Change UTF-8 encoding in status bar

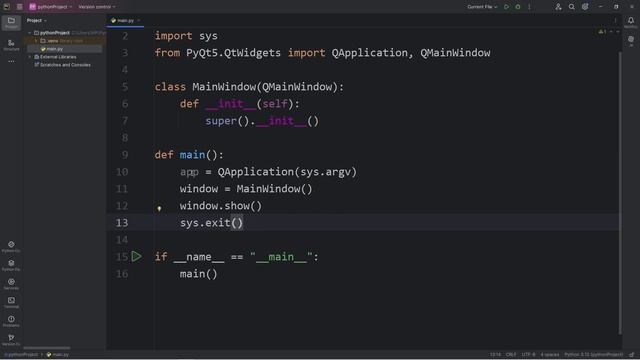coord(528,355)
